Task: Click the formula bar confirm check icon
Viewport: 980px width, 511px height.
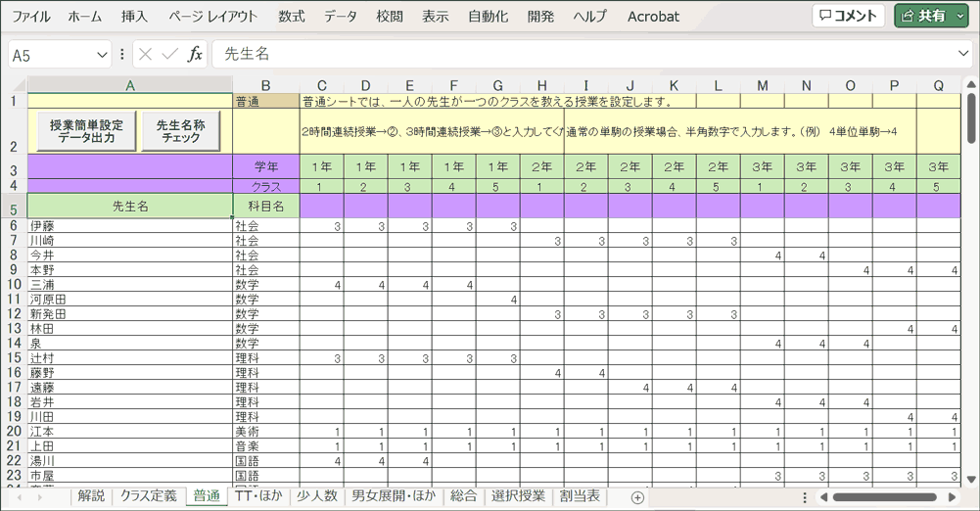Action: 170,55
